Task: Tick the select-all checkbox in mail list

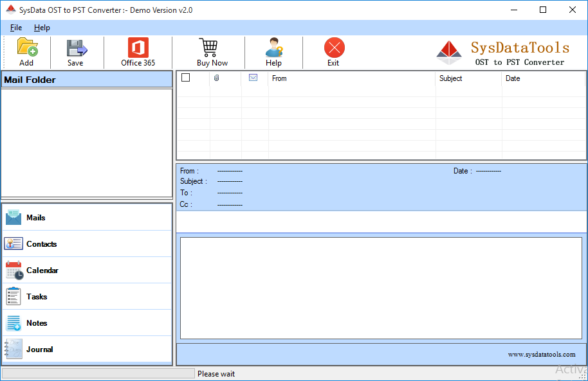Action: tap(186, 78)
